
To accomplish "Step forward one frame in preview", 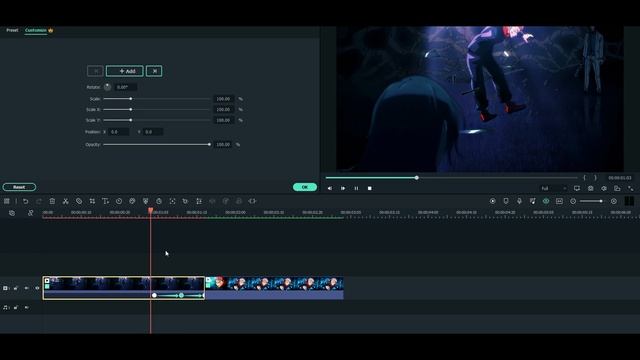I will click(343, 188).
